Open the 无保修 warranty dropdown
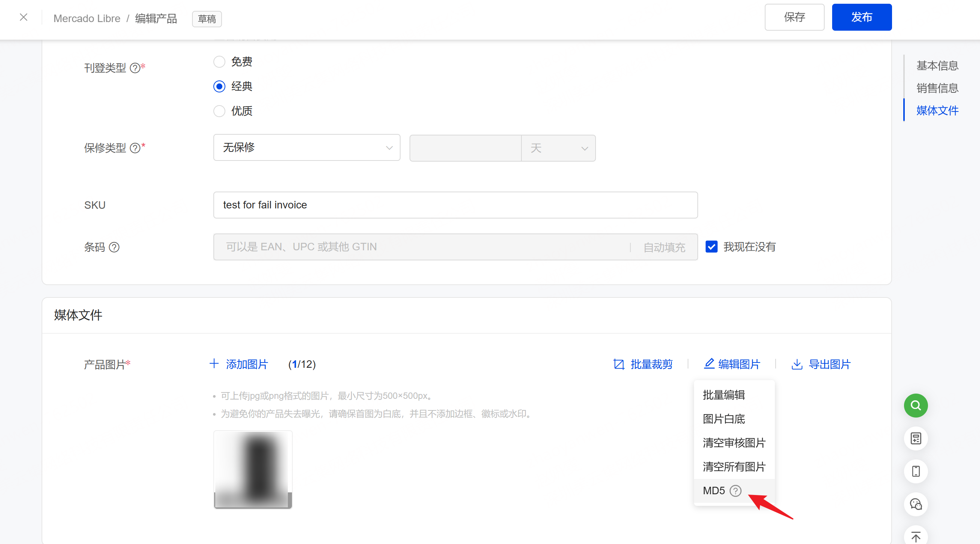The width and height of the screenshot is (980, 544). tap(307, 147)
